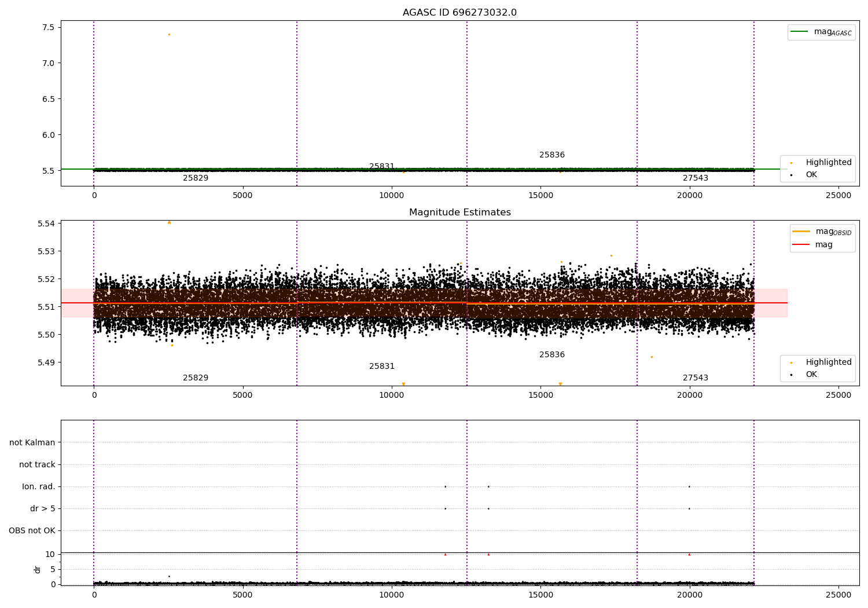Viewport: 868px width, 608px height.
Task: Click the "not track" row label
Action: pos(37,464)
